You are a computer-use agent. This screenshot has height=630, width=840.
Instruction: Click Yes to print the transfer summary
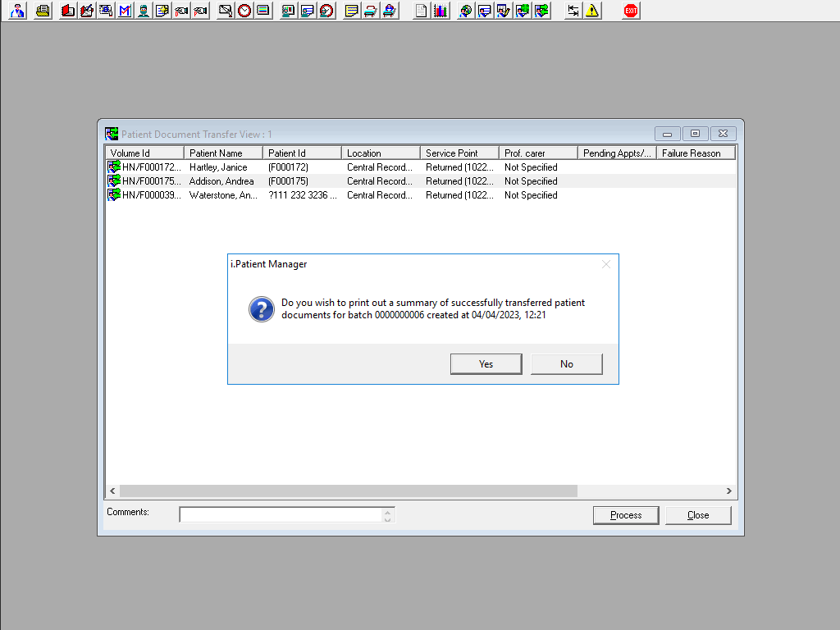486,364
